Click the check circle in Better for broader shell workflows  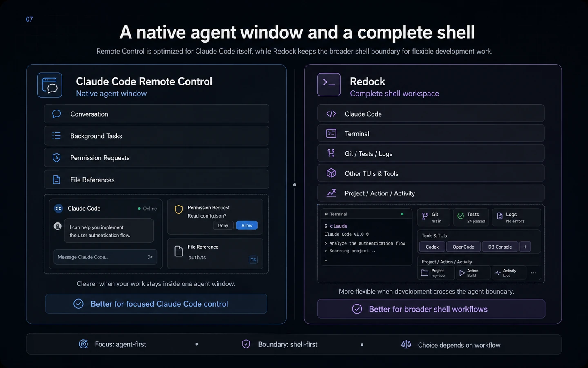point(357,309)
